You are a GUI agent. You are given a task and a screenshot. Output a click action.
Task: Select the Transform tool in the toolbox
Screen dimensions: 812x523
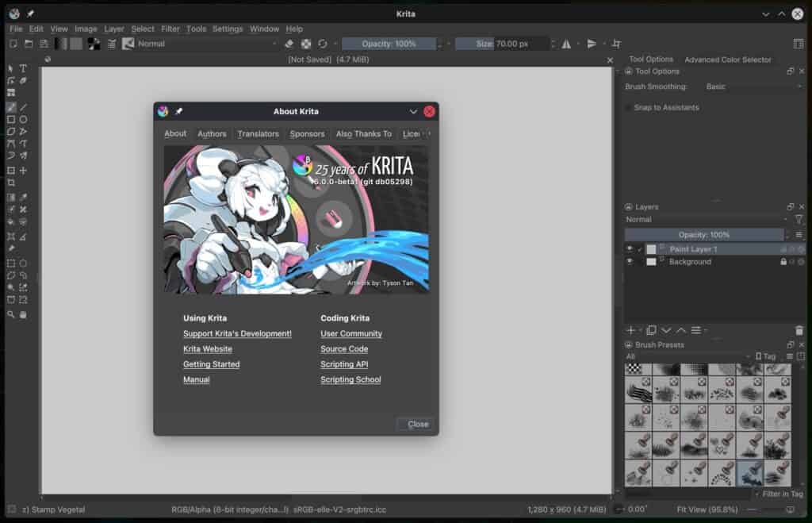tap(11, 170)
